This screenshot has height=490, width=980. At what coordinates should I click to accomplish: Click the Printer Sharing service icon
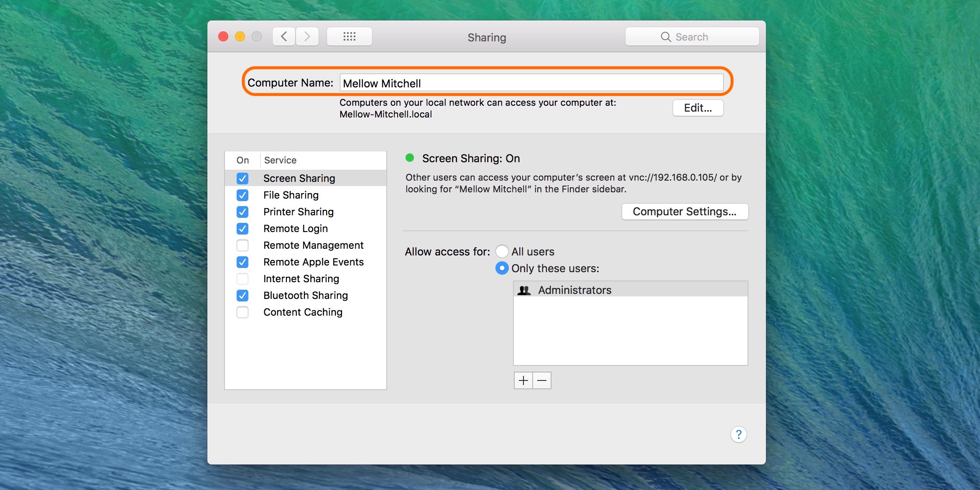(x=242, y=211)
